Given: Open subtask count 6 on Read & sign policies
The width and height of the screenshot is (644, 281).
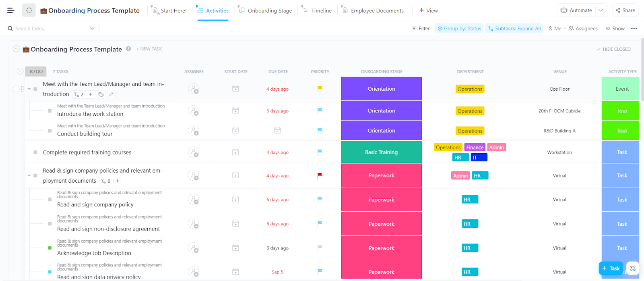Looking at the screenshot, I should (x=106, y=181).
